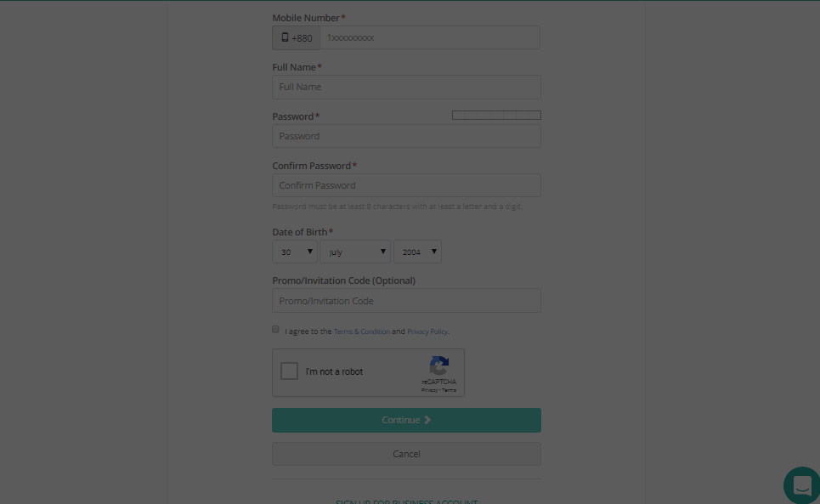This screenshot has height=504, width=820.
Task: Tick the I agree to terms checkbox
Action: pos(275,329)
